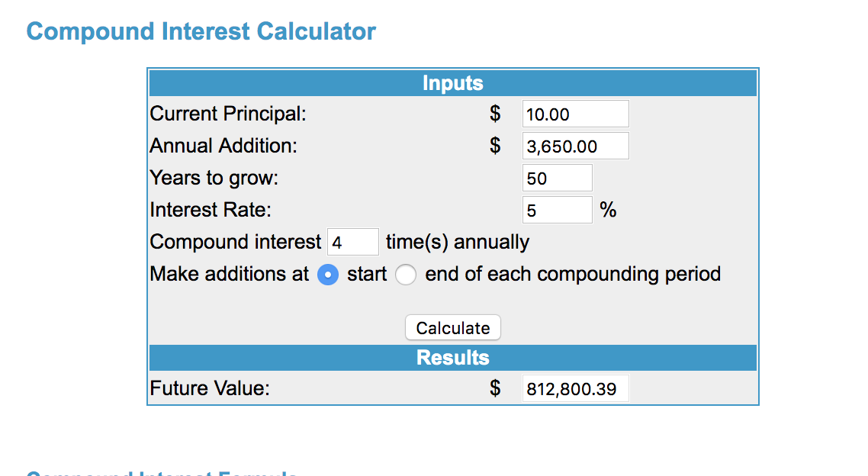Click the Future Value result field

575,389
